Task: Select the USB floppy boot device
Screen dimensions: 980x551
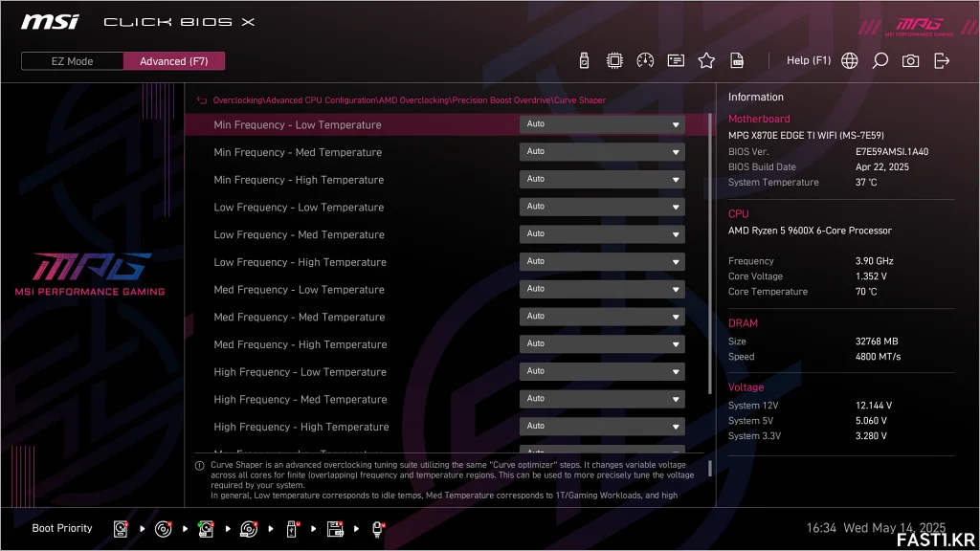Action: (335, 529)
